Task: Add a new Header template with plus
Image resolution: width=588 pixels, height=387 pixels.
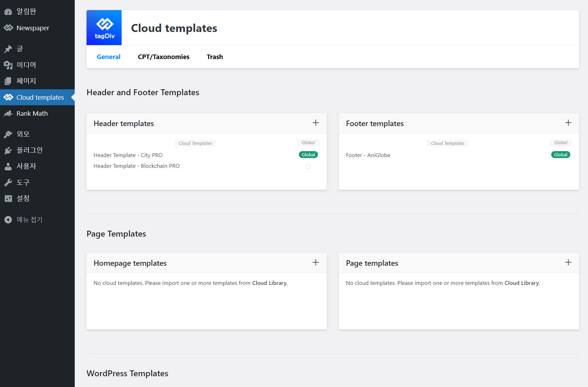Action: pos(316,123)
